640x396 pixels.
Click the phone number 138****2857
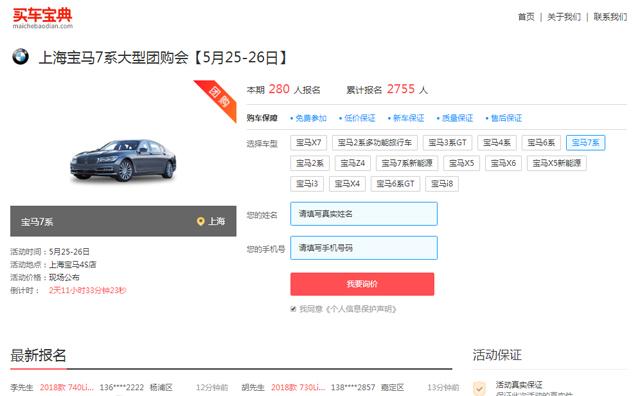(x=353, y=387)
